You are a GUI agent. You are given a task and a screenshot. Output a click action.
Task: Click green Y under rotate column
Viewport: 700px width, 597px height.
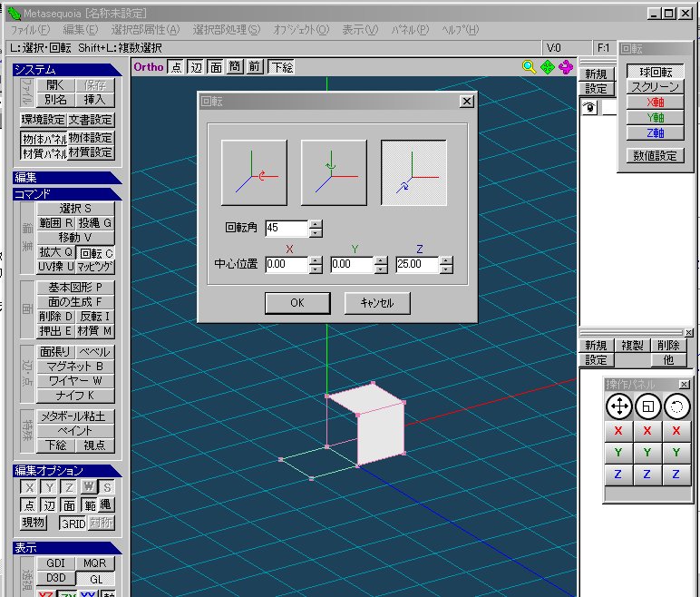point(676,452)
